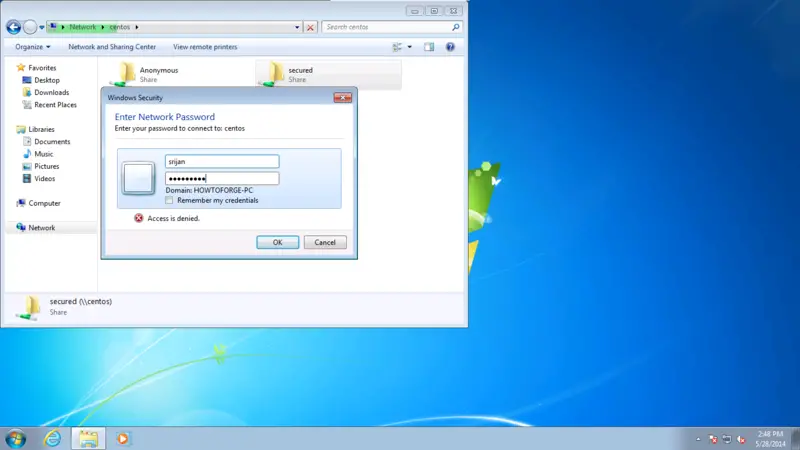Open recent pages dropdown beside nav arrows
The image size is (800, 450).
41,28
